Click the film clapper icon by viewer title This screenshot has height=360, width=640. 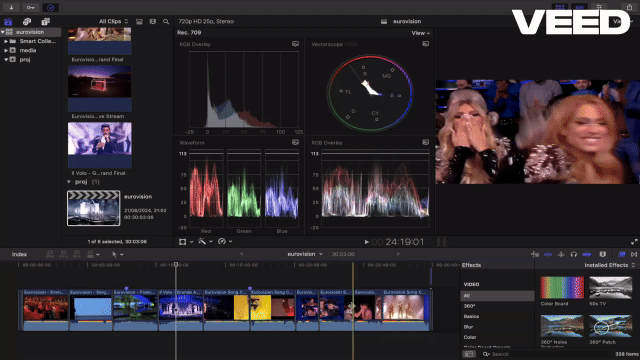(384, 22)
